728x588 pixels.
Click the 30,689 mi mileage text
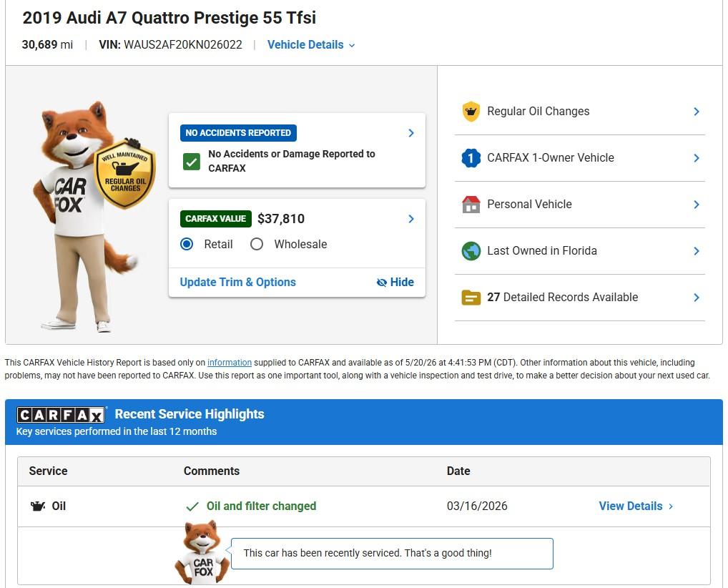pyautogui.click(x=47, y=44)
